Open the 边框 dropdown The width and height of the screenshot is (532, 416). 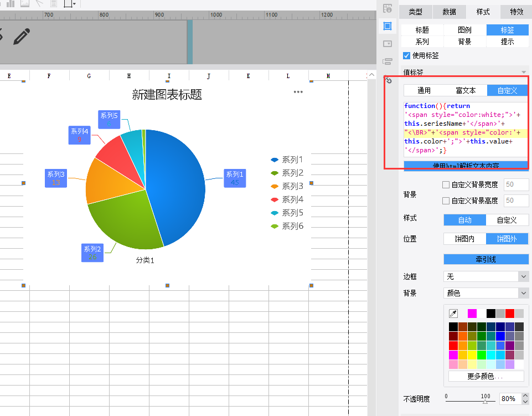(x=486, y=276)
